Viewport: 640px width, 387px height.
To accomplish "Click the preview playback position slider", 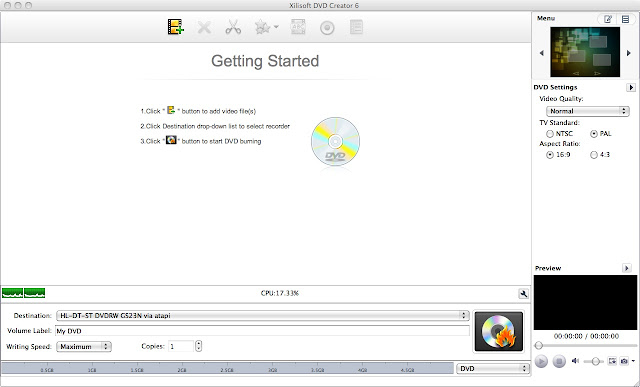I will (x=585, y=345).
